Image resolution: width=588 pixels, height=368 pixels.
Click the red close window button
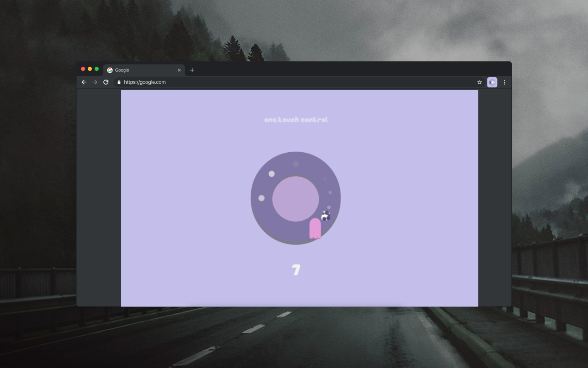click(83, 69)
